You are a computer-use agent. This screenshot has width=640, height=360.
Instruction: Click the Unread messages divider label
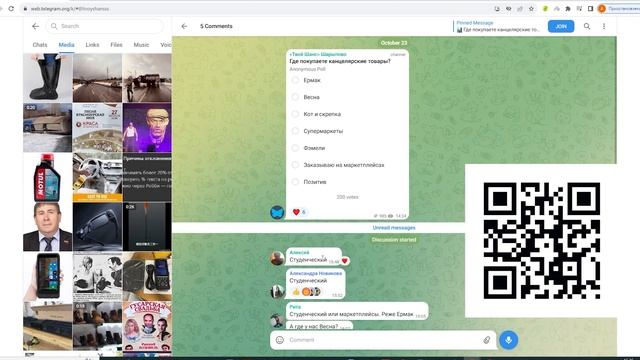394,228
